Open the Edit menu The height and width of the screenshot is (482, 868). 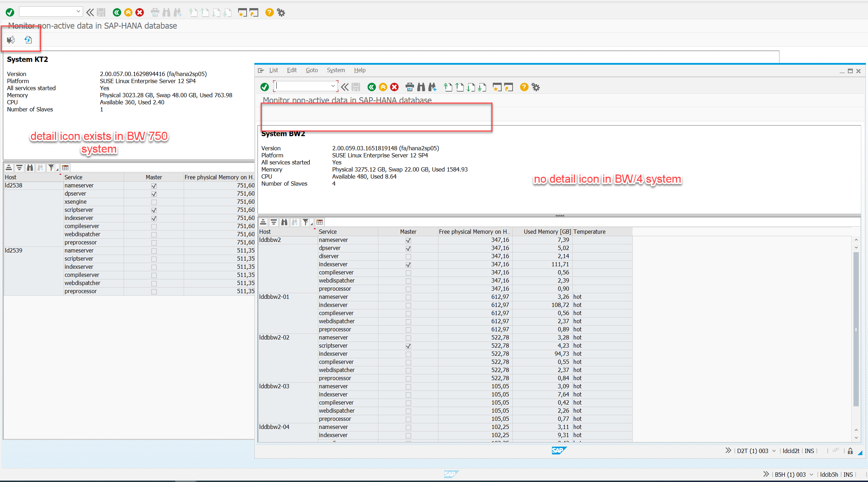point(292,70)
